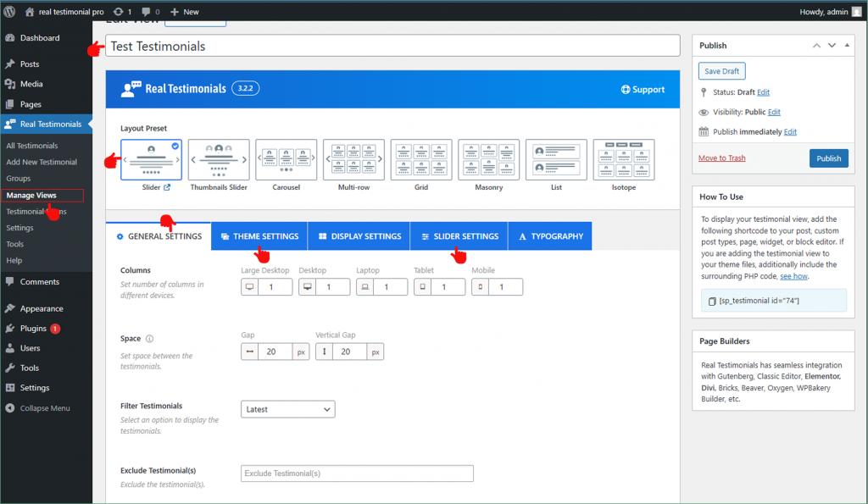Edit Publish immediately schedule link
This screenshot has height=504, width=868.
(791, 132)
